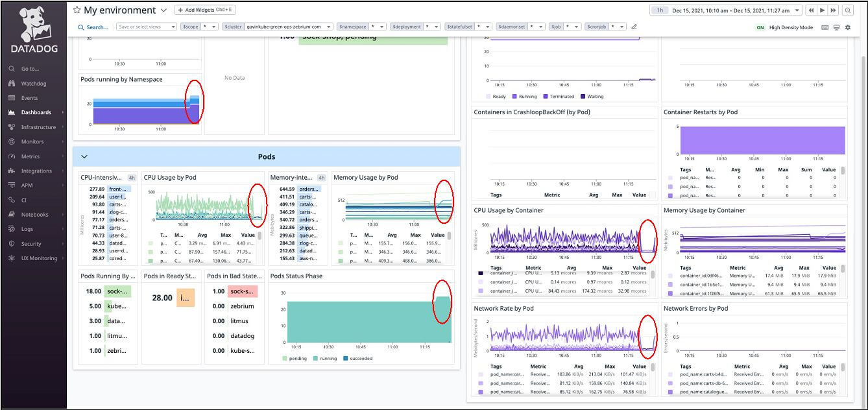Toggle the pending legend in Pods Status Phase
This screenshot has width=868, height=410.
point(294,358)
